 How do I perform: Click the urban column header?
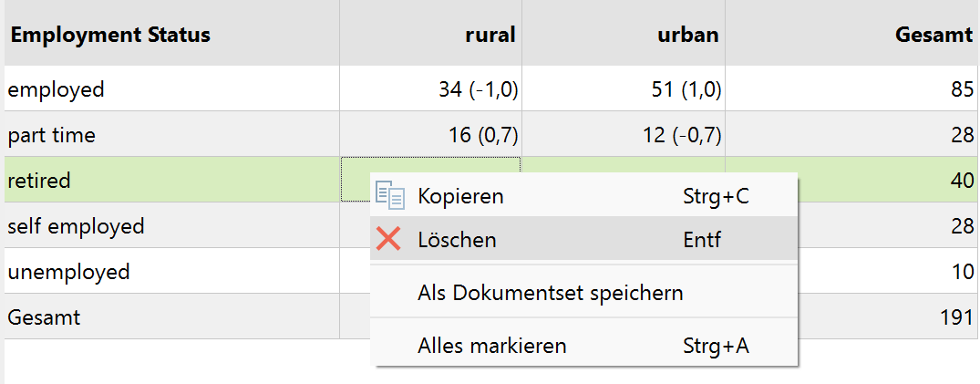point(687,36)
